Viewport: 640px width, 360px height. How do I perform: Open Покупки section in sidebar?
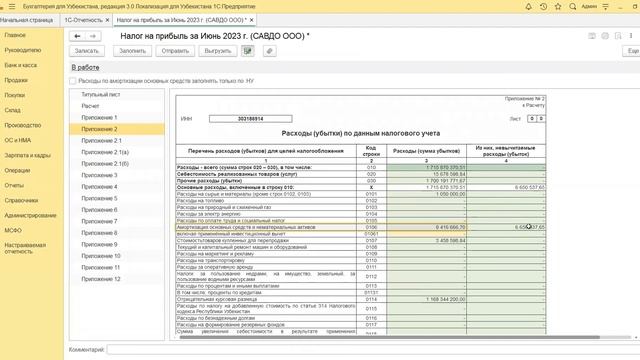[15, 95]
